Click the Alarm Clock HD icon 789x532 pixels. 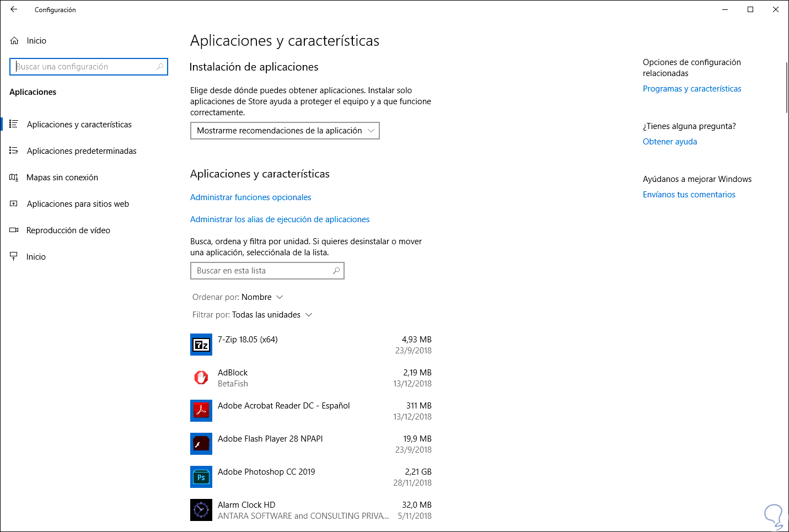pos(201,510)
